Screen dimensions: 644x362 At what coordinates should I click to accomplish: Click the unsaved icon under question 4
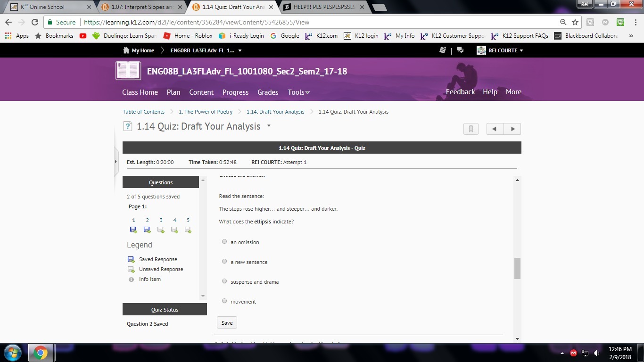(x=174, y=230)
